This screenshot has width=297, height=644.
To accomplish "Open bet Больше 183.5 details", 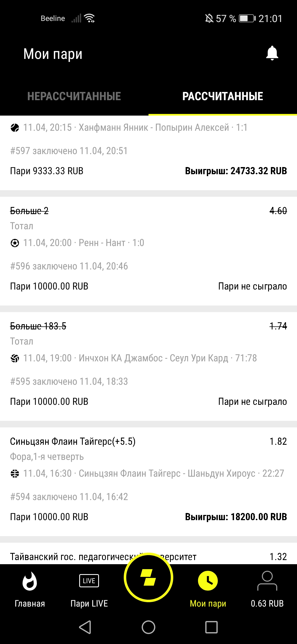I will [x=148, y=366].
